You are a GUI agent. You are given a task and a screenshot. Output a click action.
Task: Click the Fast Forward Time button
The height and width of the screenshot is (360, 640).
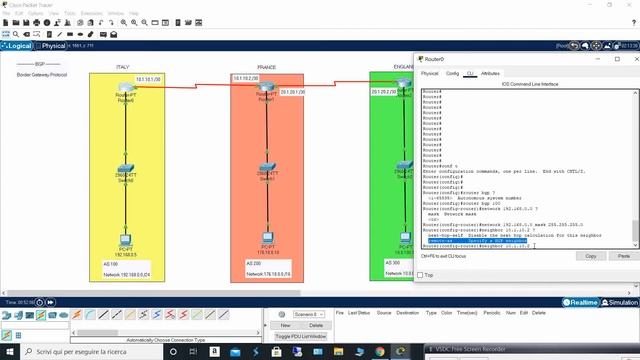click(x=50, y=302)
